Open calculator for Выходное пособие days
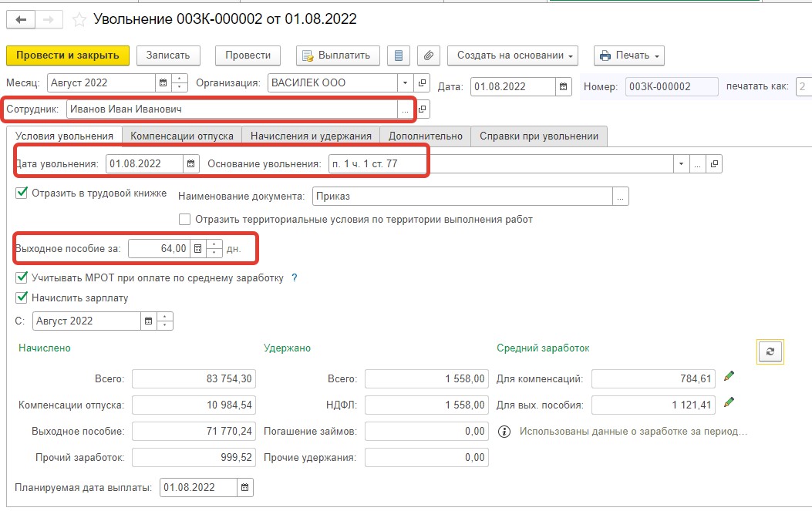 pyautogui.click(x=198, y=248)
